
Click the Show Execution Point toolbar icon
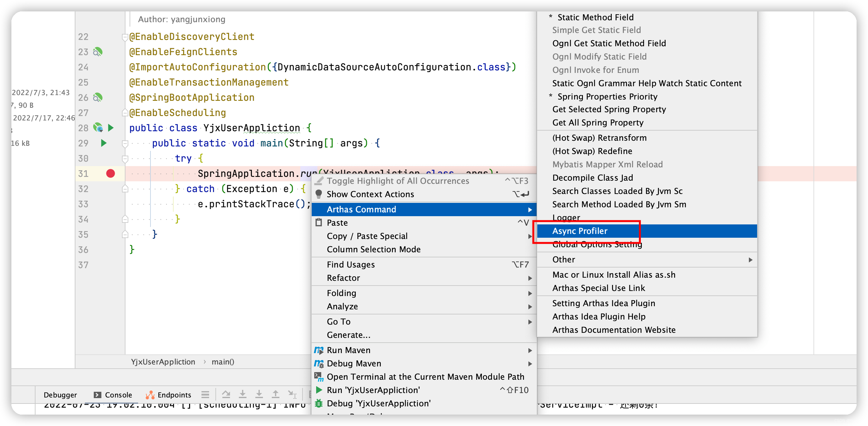205,394
